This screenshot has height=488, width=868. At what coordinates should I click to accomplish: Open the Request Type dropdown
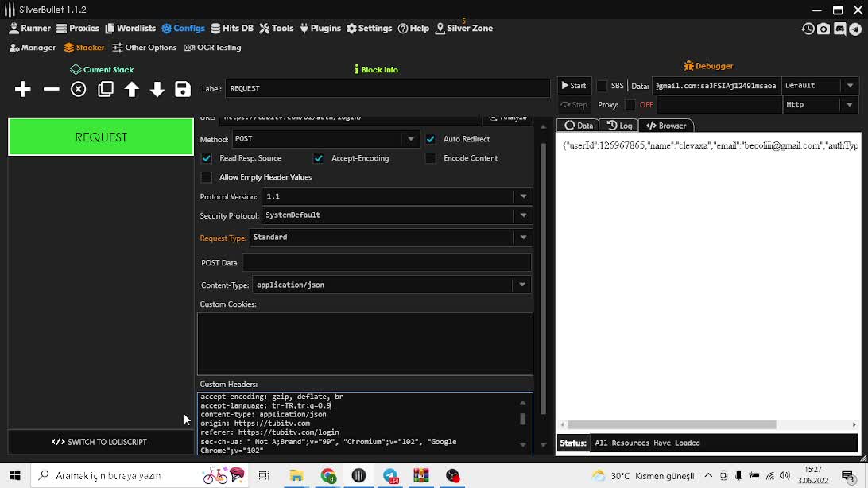[523, 237]
